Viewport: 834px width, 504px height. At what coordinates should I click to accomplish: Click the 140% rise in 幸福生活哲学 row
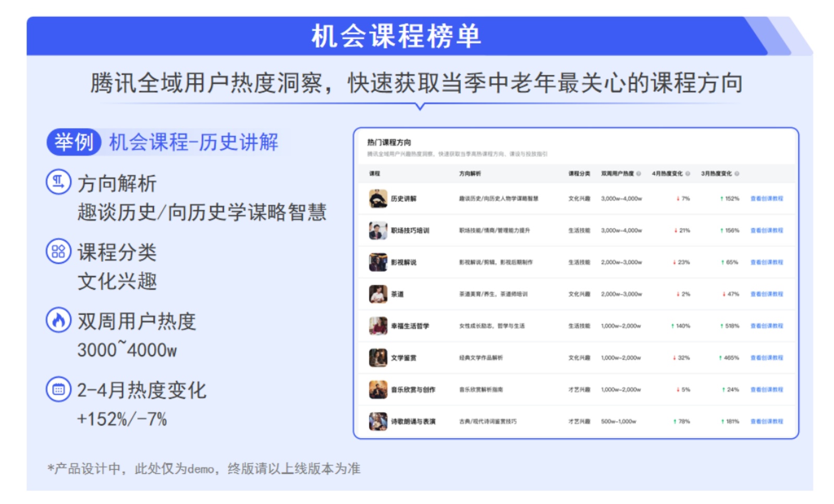coord(680,326)
